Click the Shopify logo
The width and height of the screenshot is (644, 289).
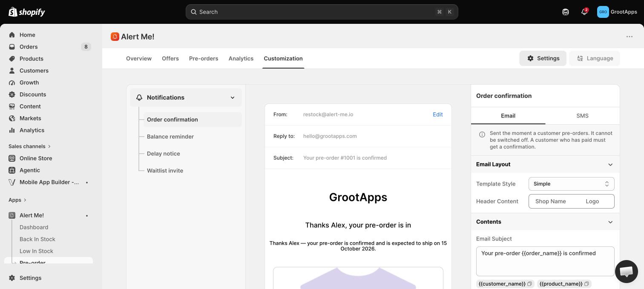click(x=27, y=12)
